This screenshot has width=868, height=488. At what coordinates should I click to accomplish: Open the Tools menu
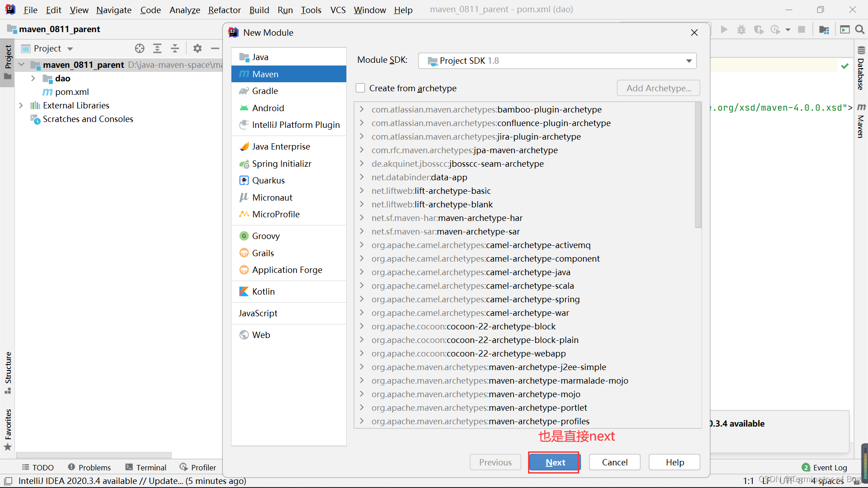(311, 10)
